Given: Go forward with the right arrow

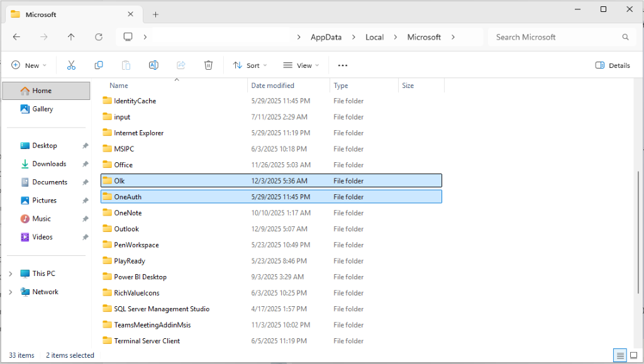Looking at the screenshot, I should [43, 37].
